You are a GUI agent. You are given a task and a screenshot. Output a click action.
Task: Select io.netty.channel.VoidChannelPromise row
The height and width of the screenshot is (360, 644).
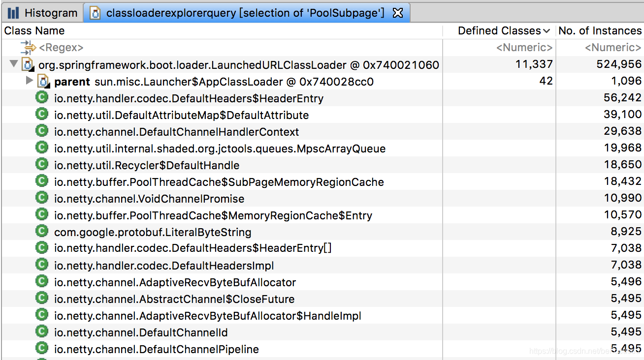point(322,198)
